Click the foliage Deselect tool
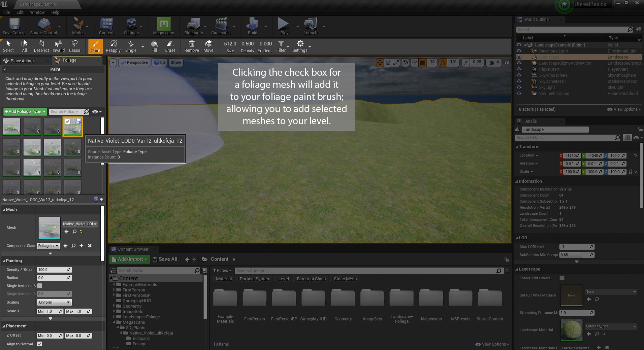The height and width of the screenshot is (350, 644). coord(41,46)
